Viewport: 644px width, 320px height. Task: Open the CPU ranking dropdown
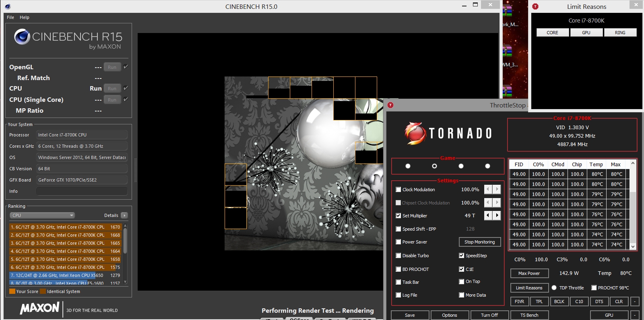[x=42, y=215]
